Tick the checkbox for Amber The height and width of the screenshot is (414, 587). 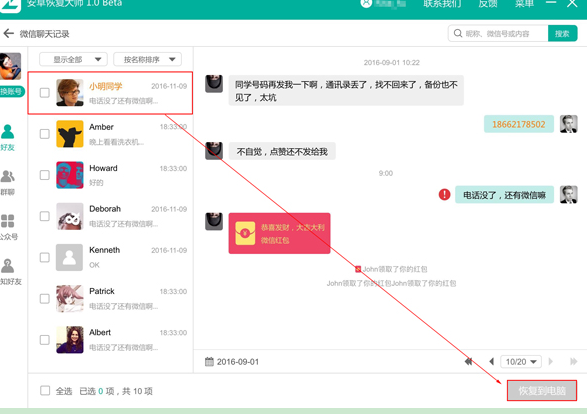tap(45, 134)
